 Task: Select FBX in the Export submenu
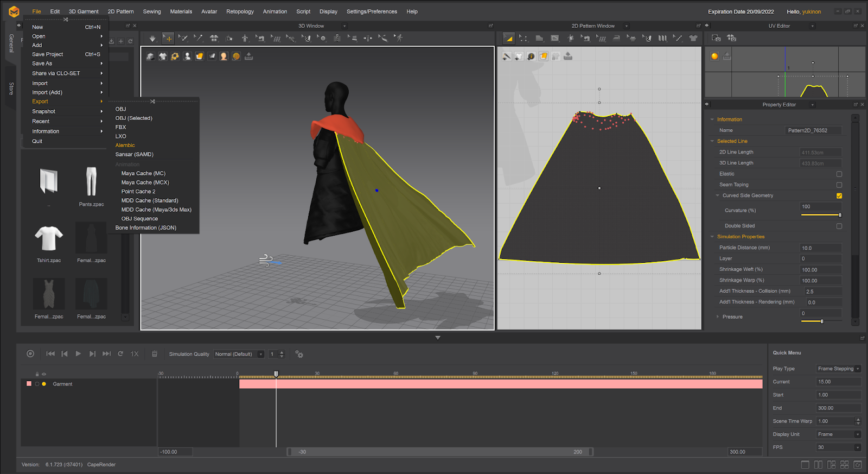[x=120, y=127]
